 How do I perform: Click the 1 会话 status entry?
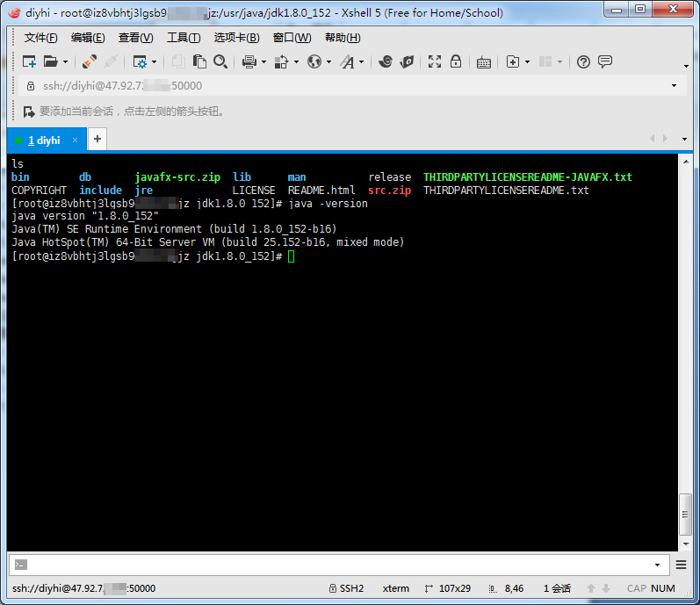[557, 588]
